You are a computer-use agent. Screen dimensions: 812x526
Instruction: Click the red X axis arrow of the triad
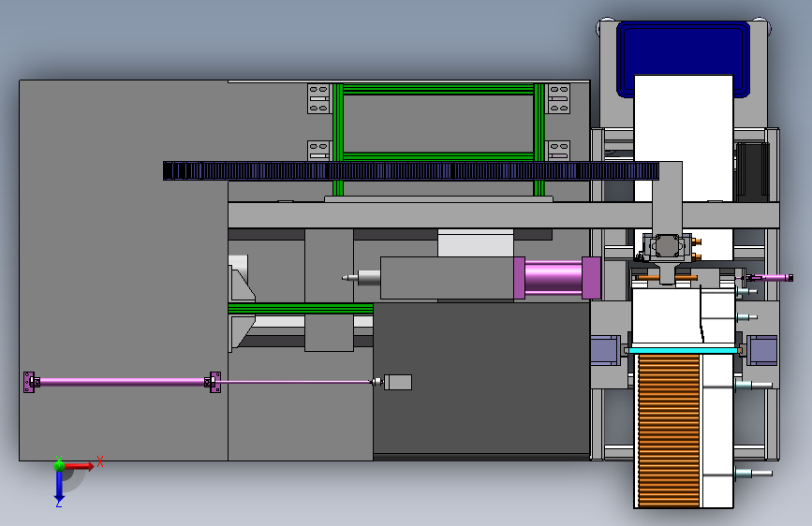[x=79, y=466]
